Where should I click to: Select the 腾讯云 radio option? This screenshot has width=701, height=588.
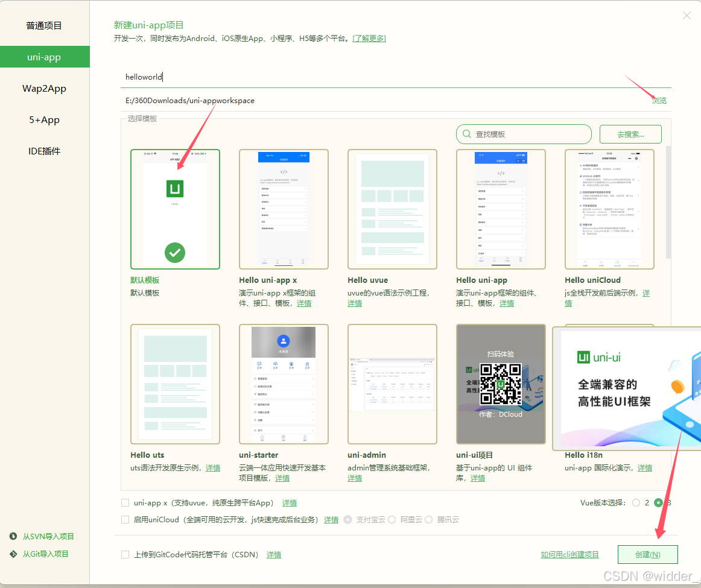click(429, 520)
